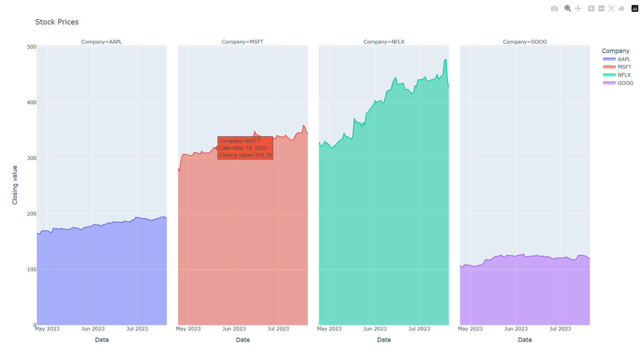Viewport: 644px width, 362px height.
Task: Toggle MSFT visibility in the legend
Action: coord(624,67)
